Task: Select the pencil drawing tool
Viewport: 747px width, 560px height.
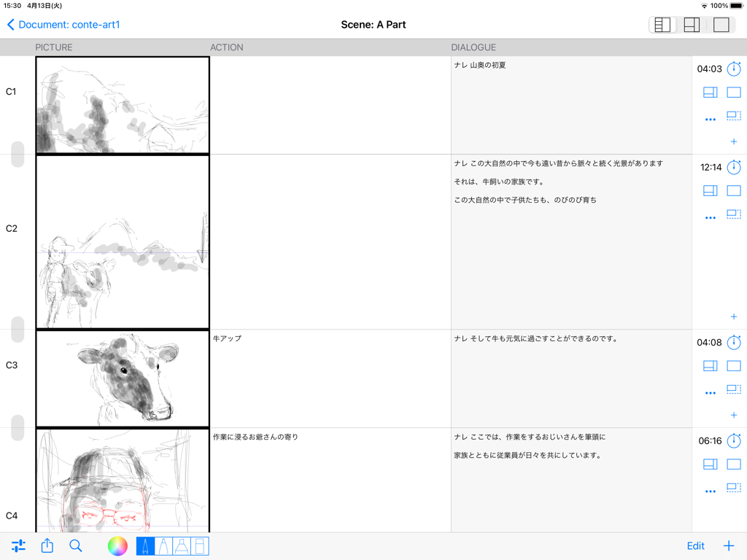Action: point(145,545)
